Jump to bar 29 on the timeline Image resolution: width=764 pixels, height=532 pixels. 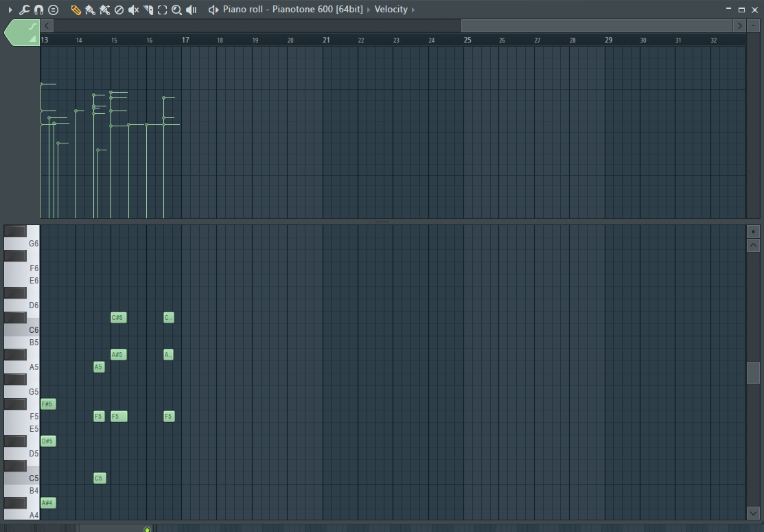click(x=609, y=40)
